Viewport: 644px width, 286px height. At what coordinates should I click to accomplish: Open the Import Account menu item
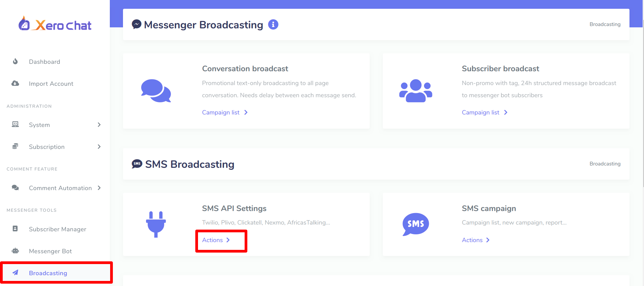[x=55, y=84]
